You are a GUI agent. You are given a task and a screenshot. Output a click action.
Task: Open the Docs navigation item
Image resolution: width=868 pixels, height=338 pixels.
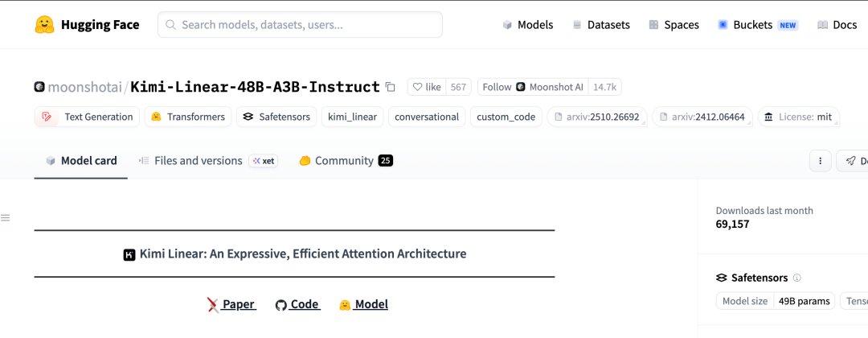click(837, 25)
